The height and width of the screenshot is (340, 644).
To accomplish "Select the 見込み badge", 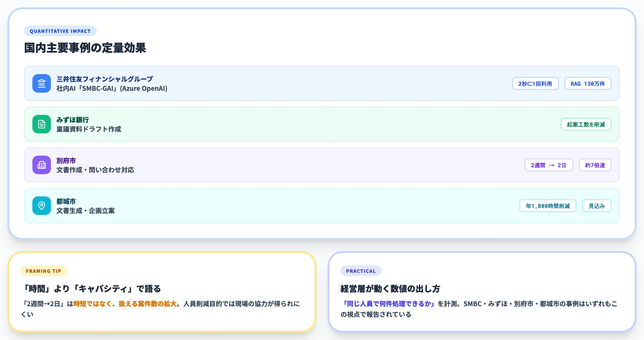I will click(x=597, y=206).
